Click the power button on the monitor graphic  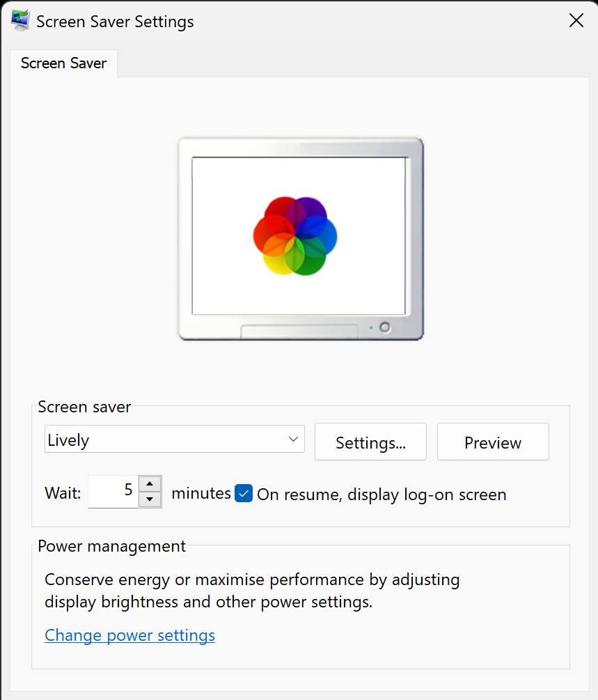click(x=384, y=325)
